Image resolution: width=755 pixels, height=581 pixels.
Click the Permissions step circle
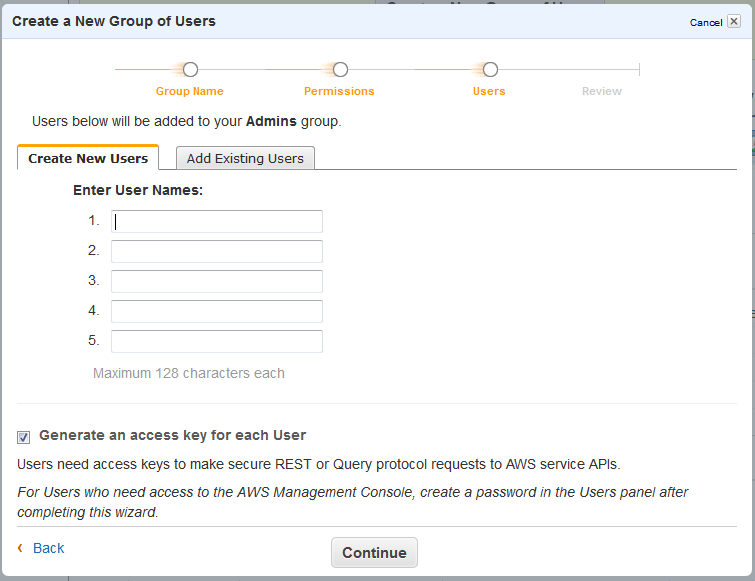(x=340, y=70)
